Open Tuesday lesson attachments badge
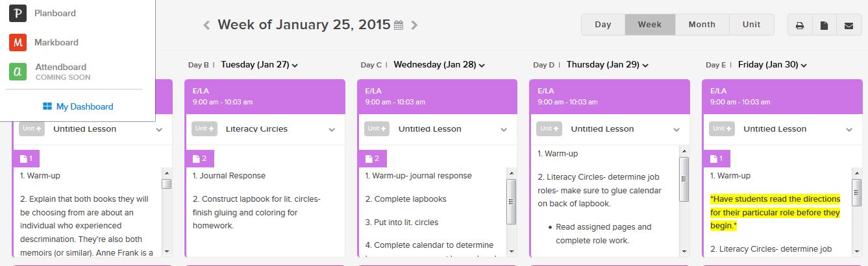This screenshot has height=266, width=868. coord(199,158)
